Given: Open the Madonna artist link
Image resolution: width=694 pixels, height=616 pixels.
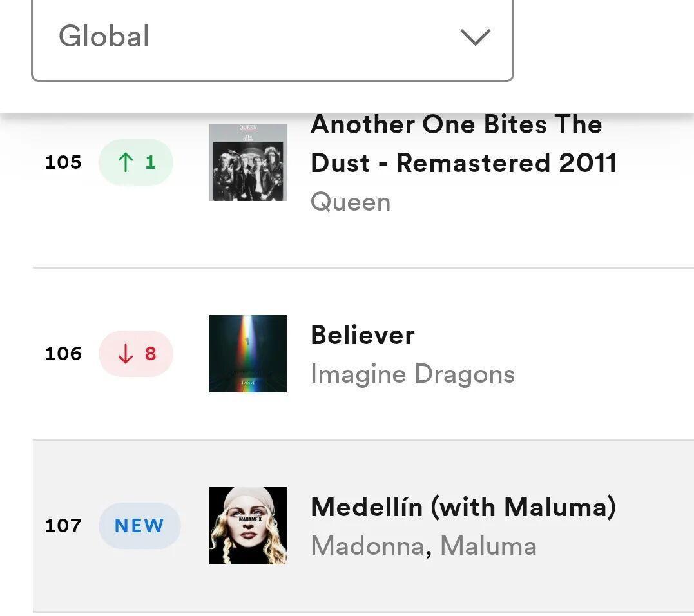Looking at the screenshot, I should click(367, 546).
